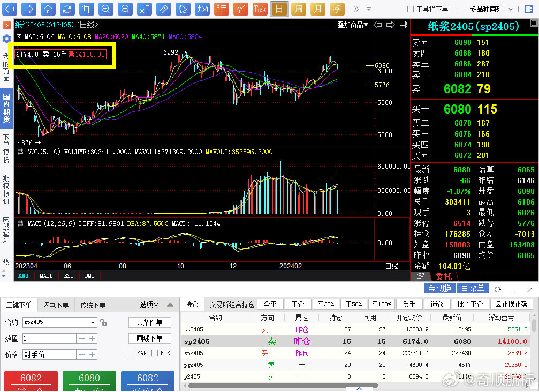Select the weekly (周) period button

click(x=299, y=9)
